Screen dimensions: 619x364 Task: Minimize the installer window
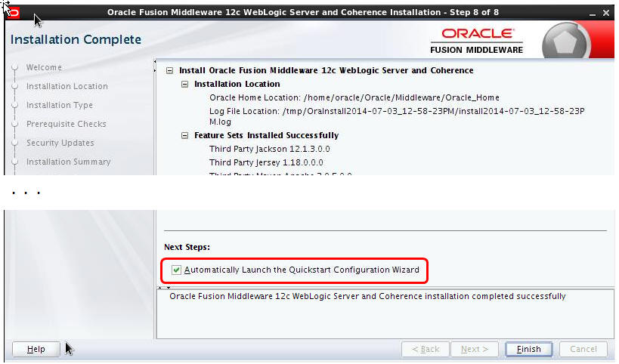(x=592, y=14)
